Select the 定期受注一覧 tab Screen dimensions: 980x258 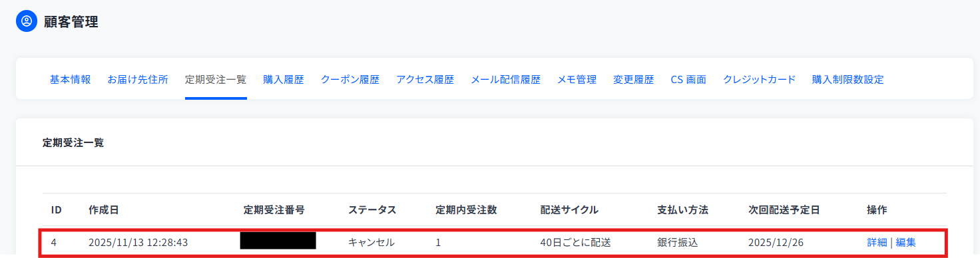pyautogui.click(x=216, y=80)
